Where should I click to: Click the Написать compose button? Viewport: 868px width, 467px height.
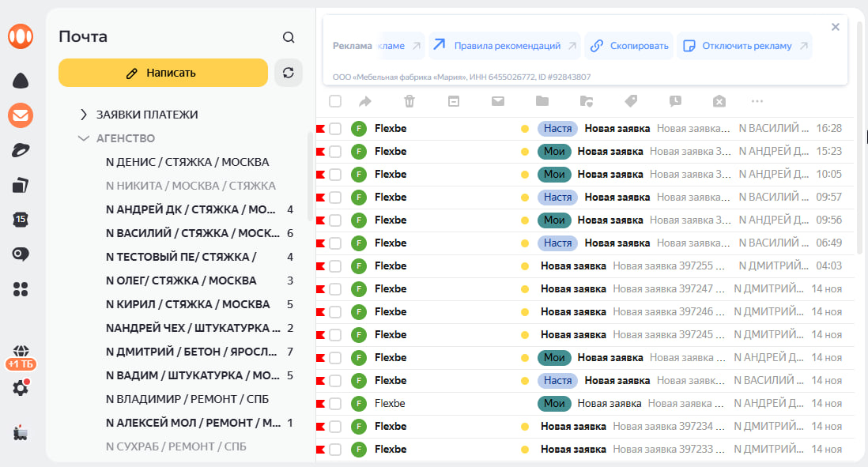coord(163,73)
